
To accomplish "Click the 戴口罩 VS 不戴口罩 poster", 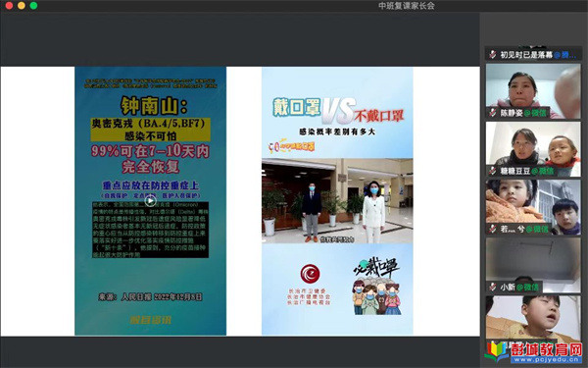I will tap(337, 201).
